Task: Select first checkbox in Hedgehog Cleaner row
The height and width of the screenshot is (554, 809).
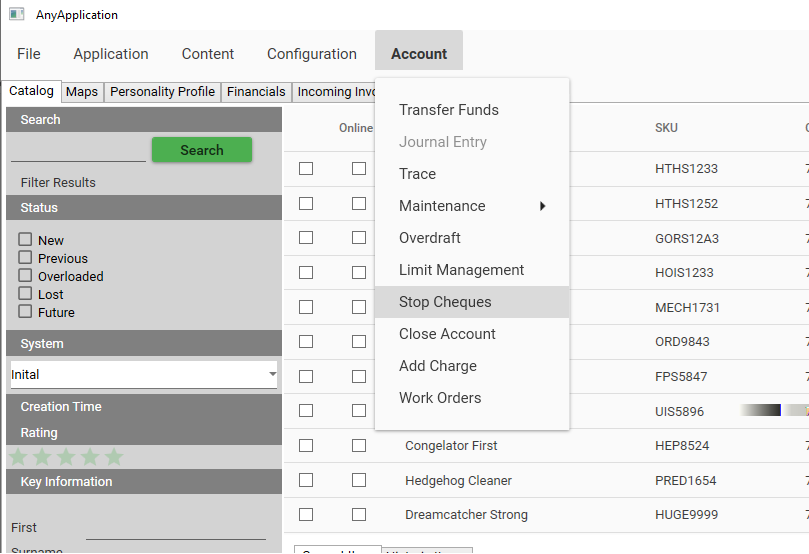Action: pos(306,481)
